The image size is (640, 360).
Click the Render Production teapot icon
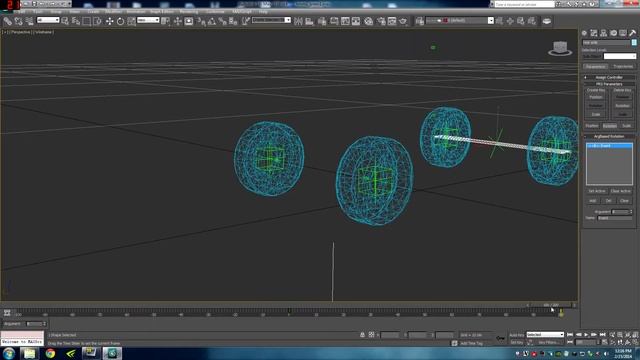403,21
